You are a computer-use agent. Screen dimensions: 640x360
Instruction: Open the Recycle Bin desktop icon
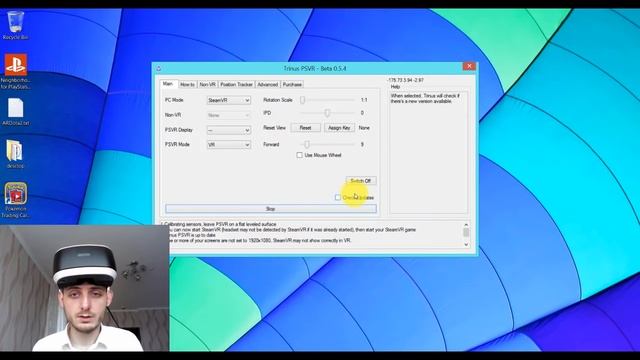(x=16, y=24)
